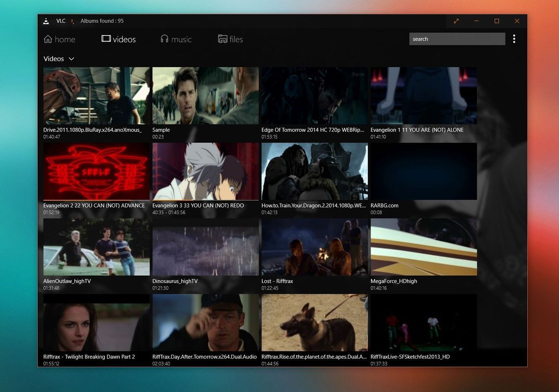Viewport: 559px width, 392px height.
Task: Switch to the music tab
Action: pos(182,39)
